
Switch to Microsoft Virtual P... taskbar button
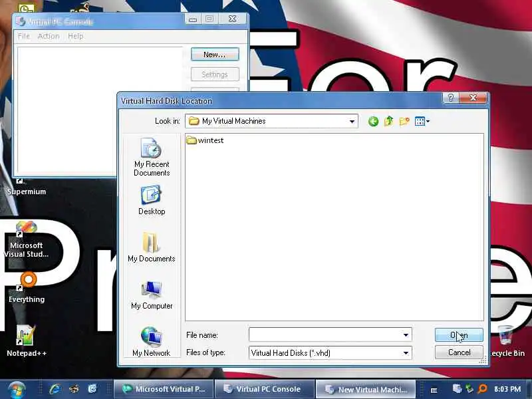pos(164,389)
